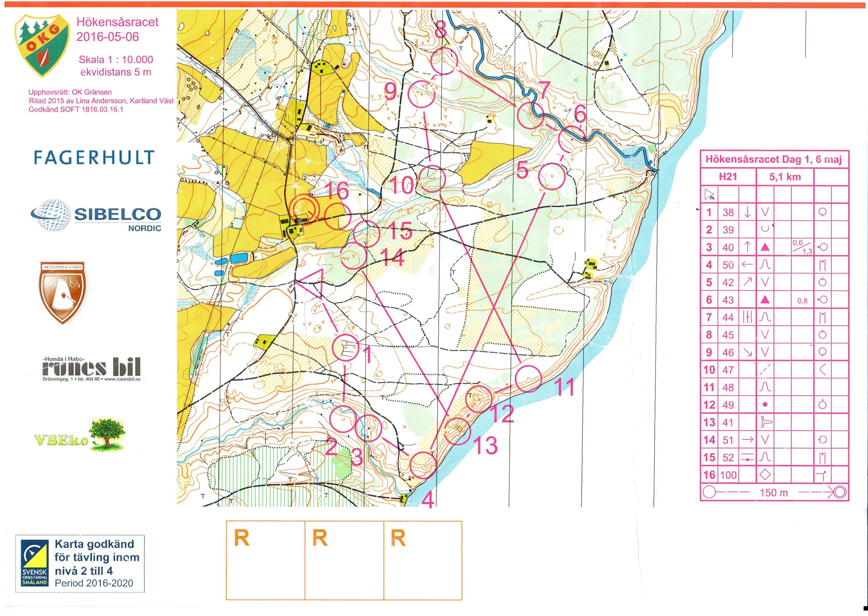Click the 'Skala 1 : 10.000' text
Screen dimensions: 868x616
[116, 59]
